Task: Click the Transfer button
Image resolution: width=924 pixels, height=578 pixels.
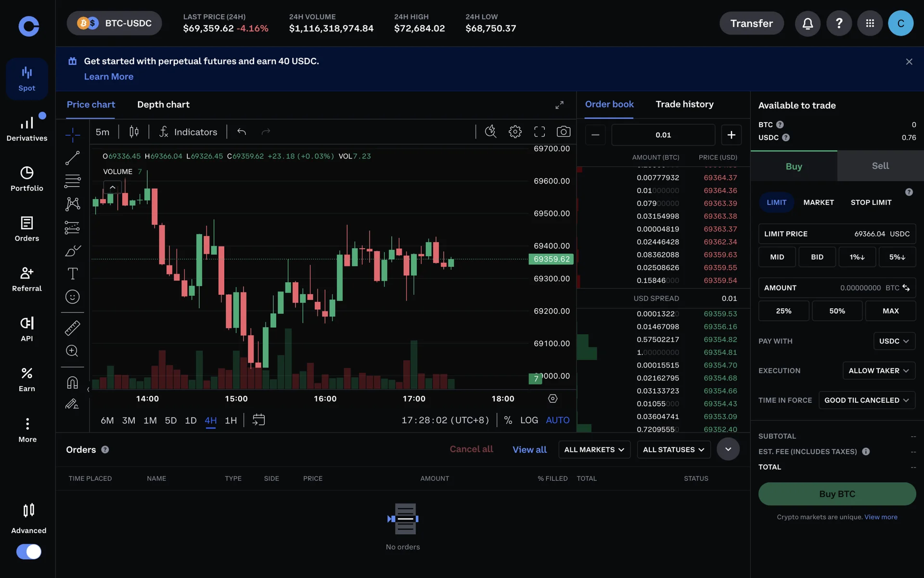Action: 751,23
